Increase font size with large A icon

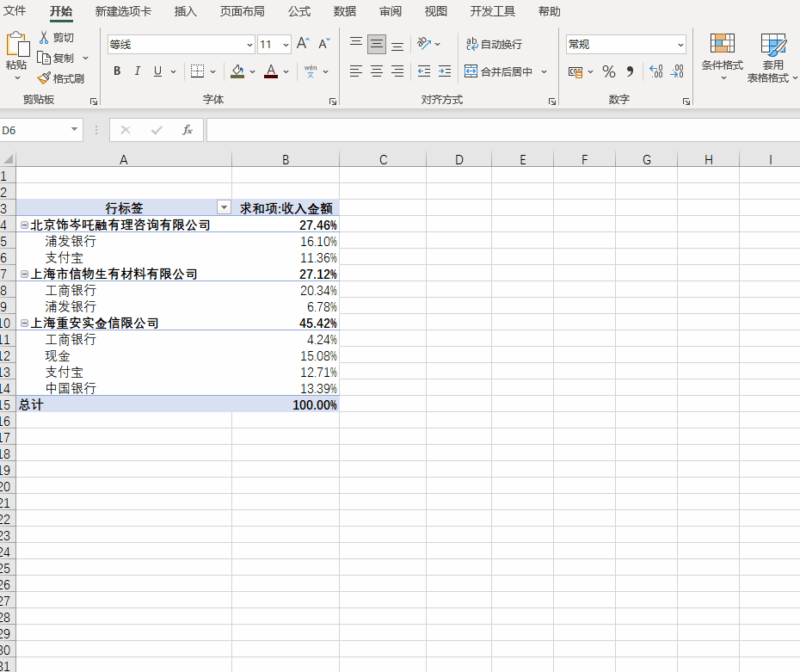tap(303, 44)
